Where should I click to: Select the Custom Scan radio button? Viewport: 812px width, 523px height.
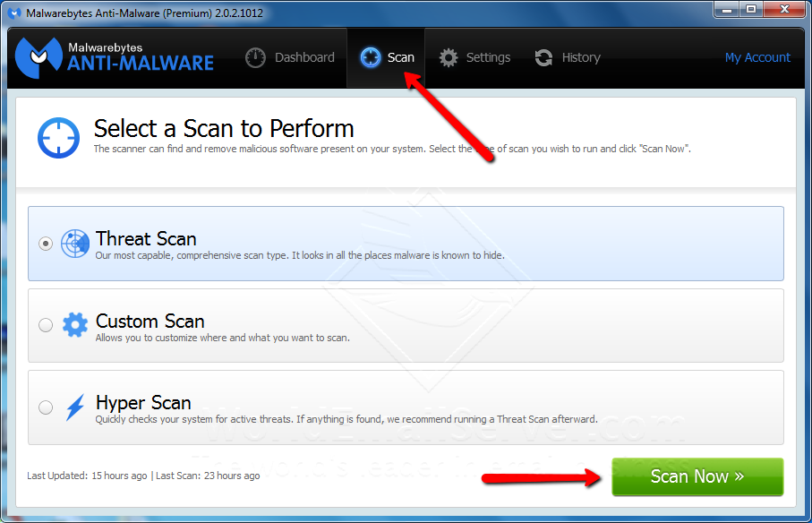point(46,325)
